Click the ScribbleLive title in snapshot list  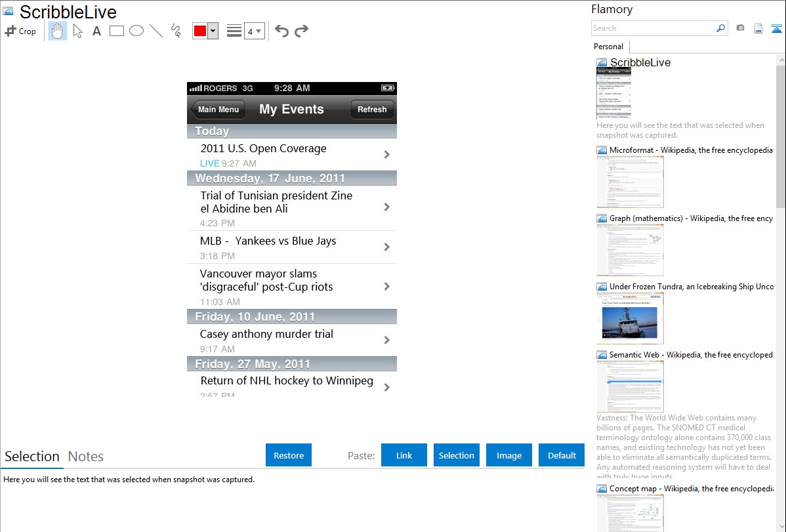640,63
